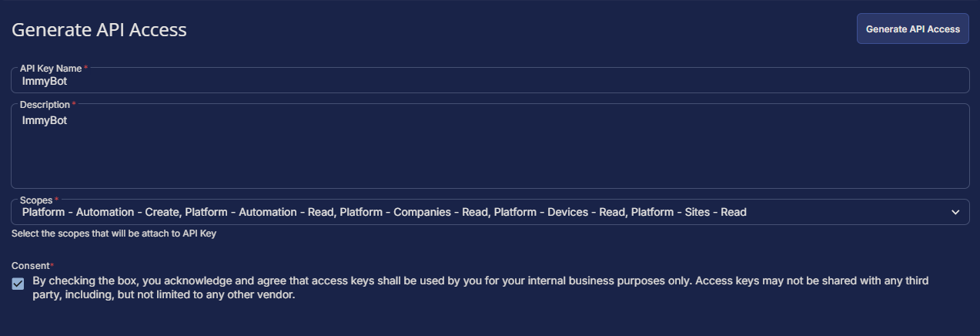
Task: Focus the API Key Name field
Action: pos(490,80)
